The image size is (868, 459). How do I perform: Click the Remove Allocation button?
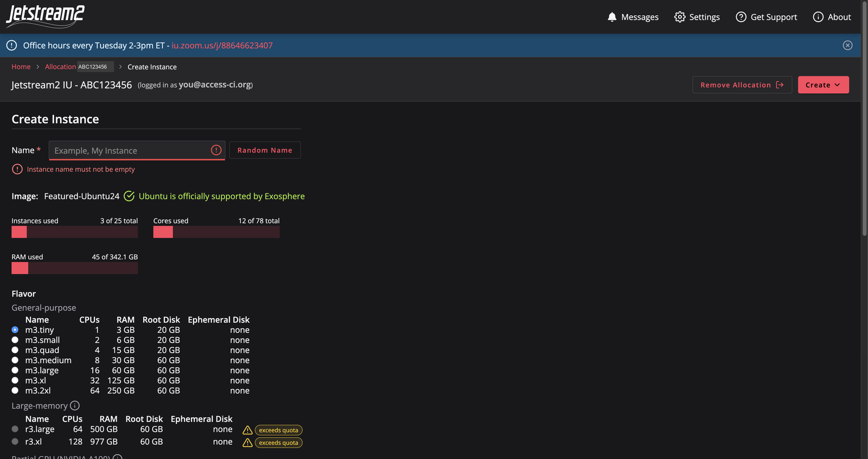pos(742,85)
